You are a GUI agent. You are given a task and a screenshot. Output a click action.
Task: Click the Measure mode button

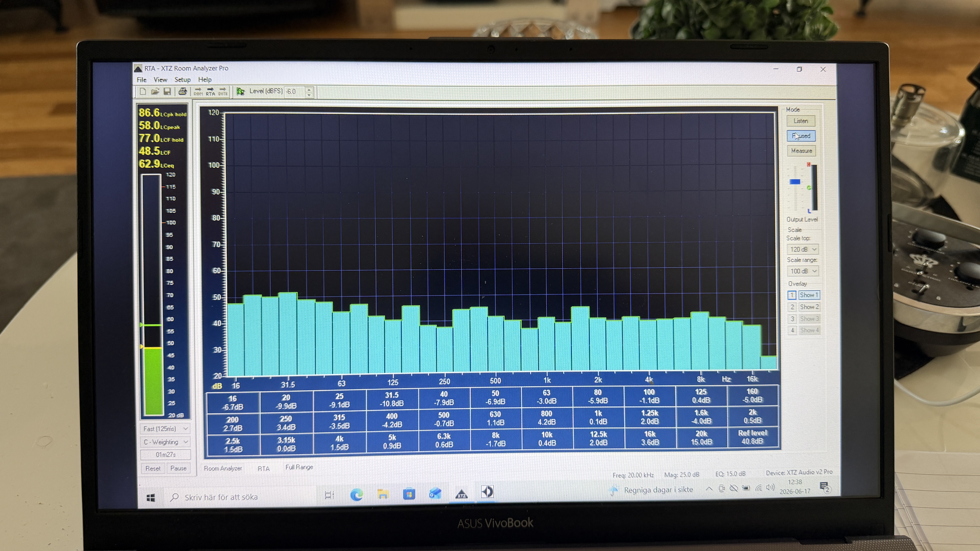click(801, 151)
